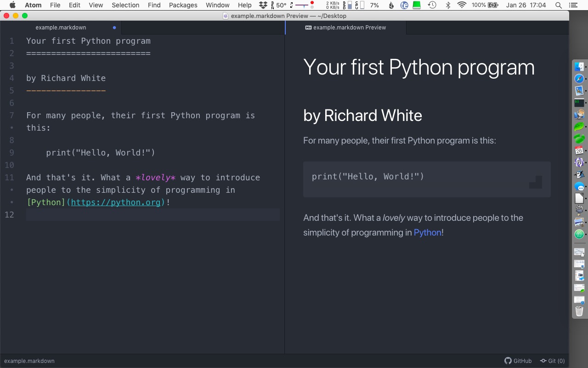Click the Dropbox menu bar icon
Viewport: 588px width, 368px height.
pos(263,5)
